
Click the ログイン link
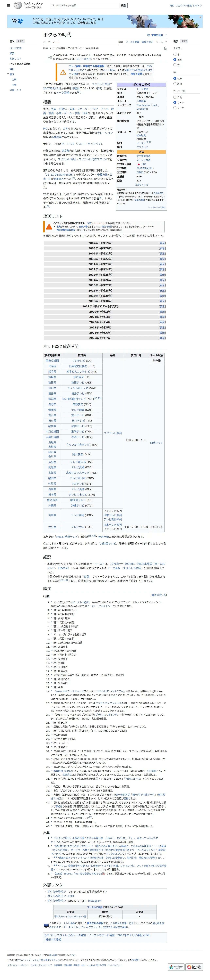[197, 6]
